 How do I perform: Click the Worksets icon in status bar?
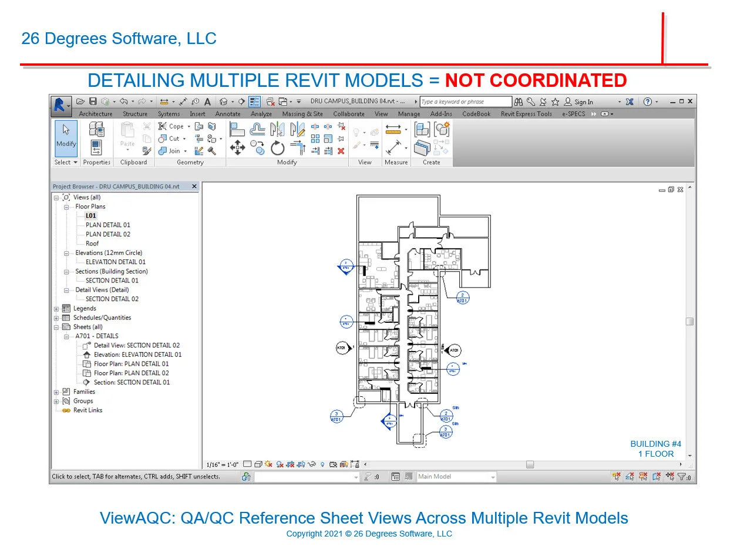coord(246,477)
